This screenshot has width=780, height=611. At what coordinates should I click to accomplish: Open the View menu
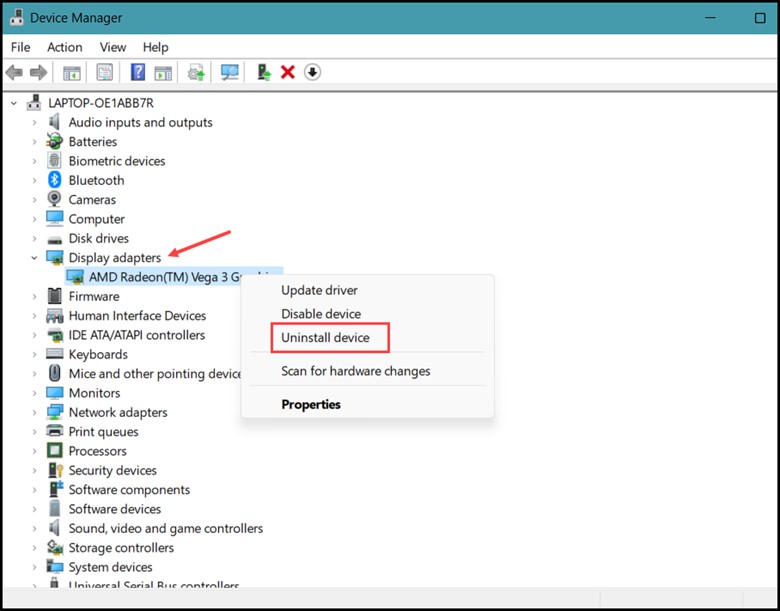(112, 47)
